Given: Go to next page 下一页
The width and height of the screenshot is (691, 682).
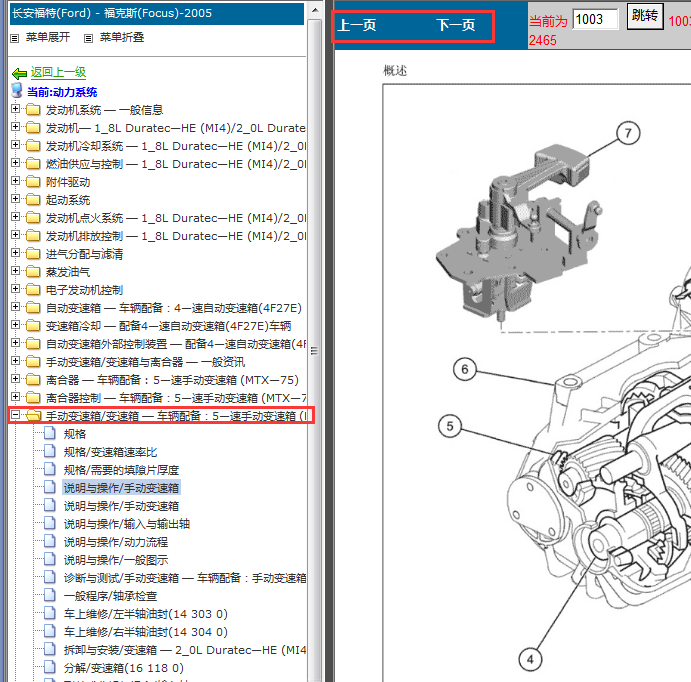Looking at the screenshot, I should (456, 25).
